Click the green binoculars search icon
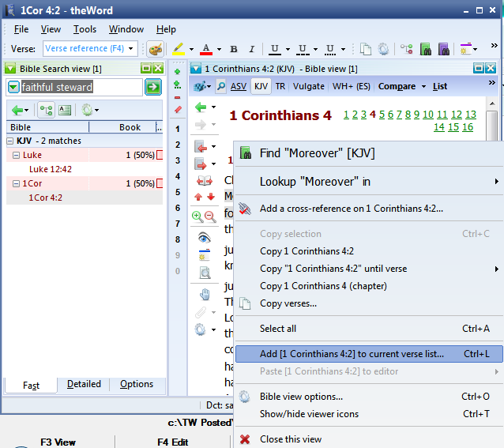 click(x=426, y=49)
